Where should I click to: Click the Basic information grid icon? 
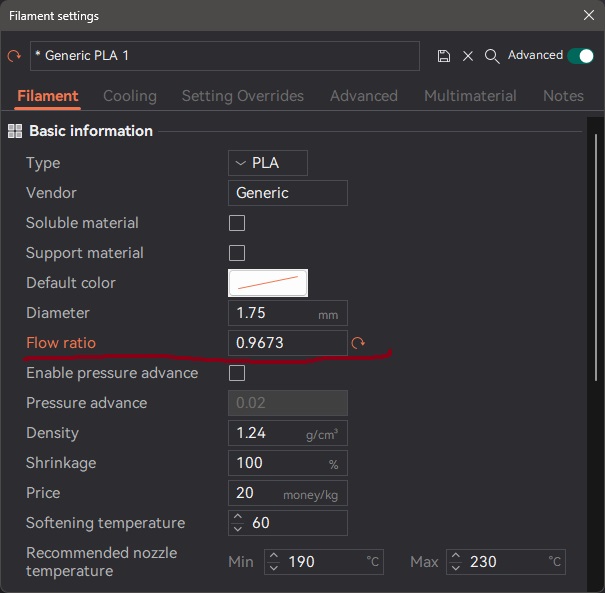coord(15,131)
